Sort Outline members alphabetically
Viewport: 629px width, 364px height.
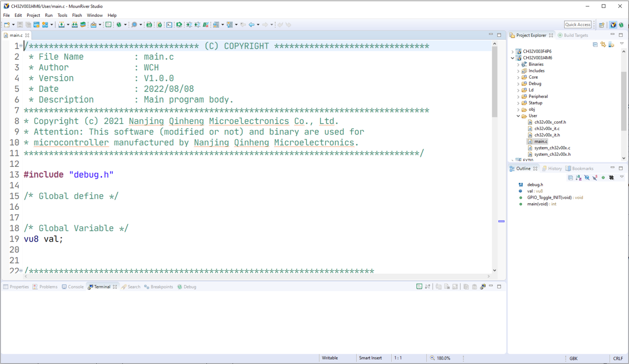click(578, 178)
